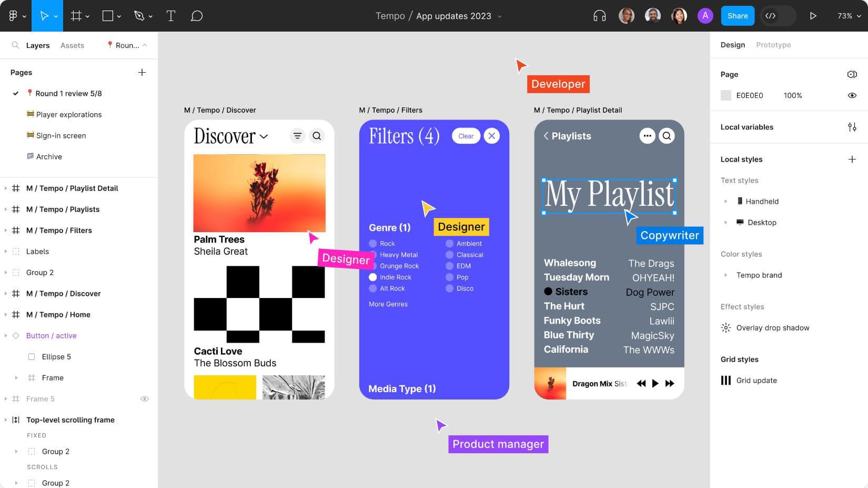Screen dimensions: 868x488
Task: Select the Text tool
Action: 171,16
